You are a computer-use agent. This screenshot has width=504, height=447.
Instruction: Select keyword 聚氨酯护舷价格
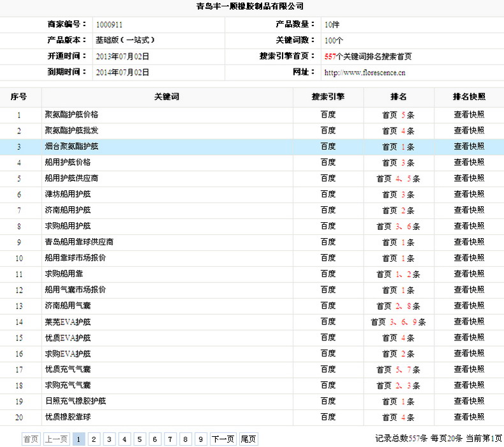click(71, 114)
